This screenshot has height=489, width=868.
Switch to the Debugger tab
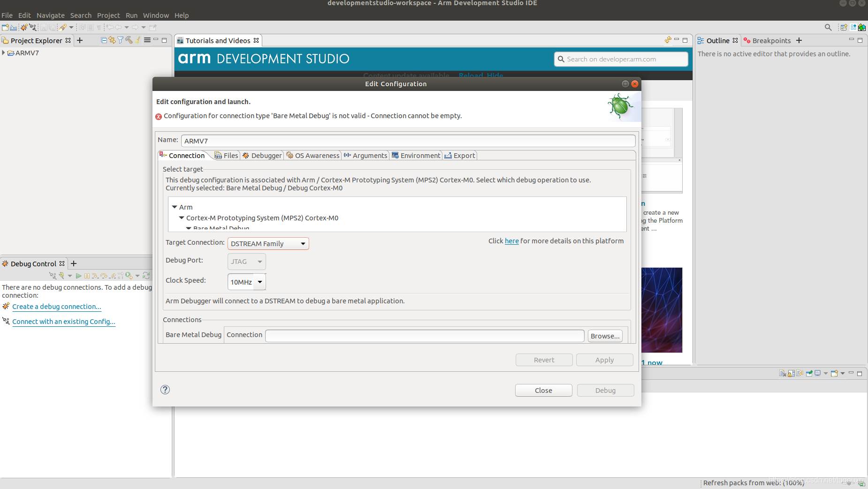pyautogui.click(x=262, y=156)
